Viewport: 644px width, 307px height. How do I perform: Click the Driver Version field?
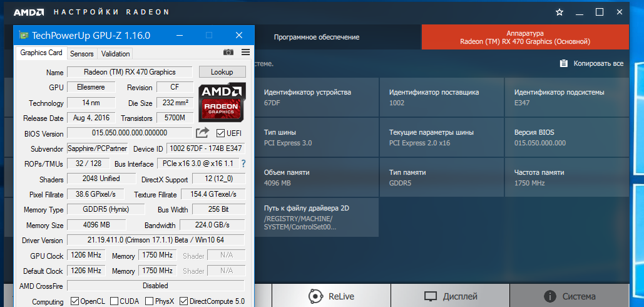pyautogui.click(x=156, y=239)
